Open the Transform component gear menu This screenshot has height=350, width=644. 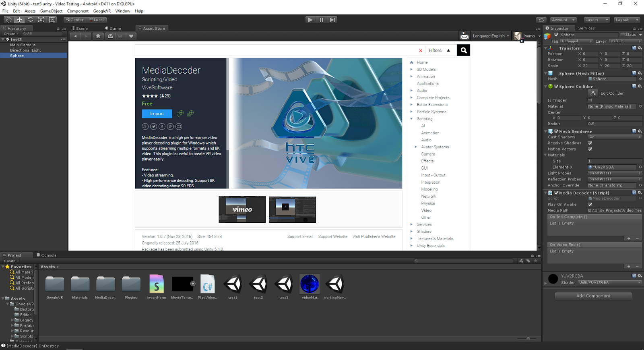(640, 48)
